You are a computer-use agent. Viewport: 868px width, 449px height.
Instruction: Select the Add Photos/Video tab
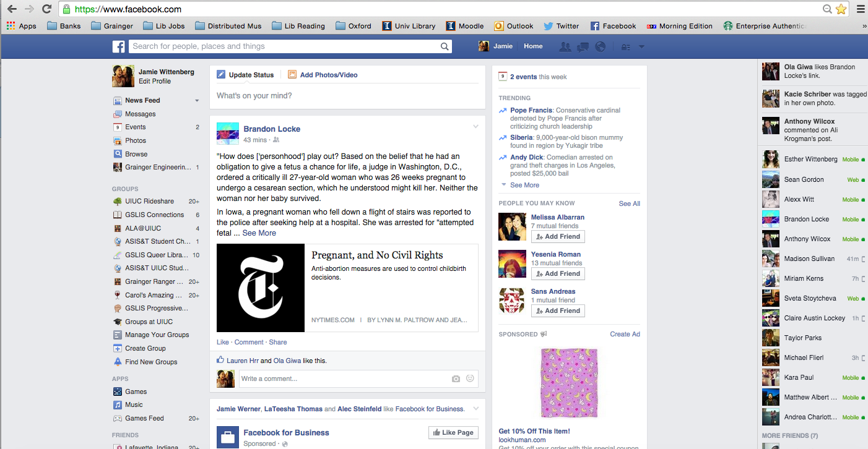pos(323,75)
